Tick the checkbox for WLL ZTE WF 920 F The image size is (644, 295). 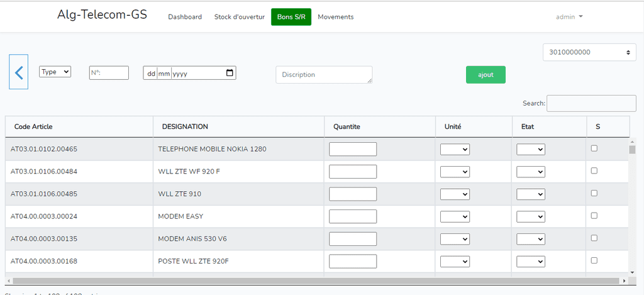coord(594,171)
